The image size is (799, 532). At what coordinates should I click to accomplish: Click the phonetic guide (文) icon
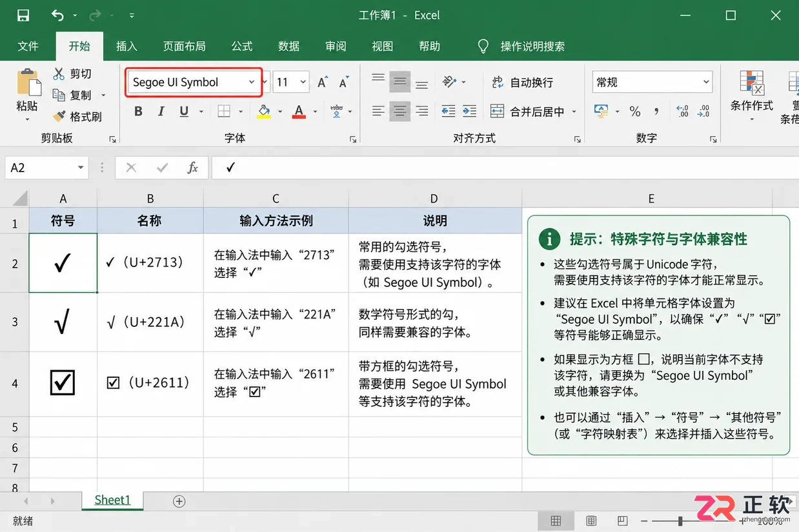(336, 112)
